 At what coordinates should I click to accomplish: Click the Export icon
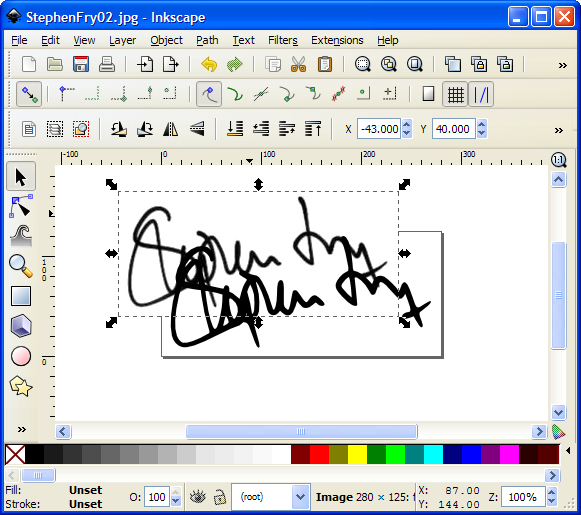coord(171,64)
